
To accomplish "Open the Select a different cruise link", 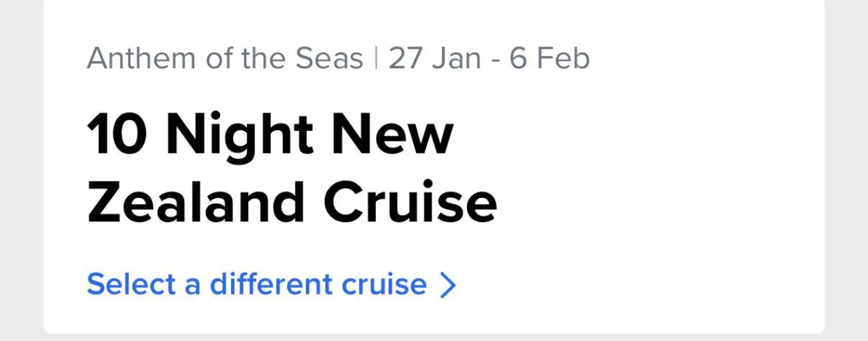I will [x=256, y=284].
